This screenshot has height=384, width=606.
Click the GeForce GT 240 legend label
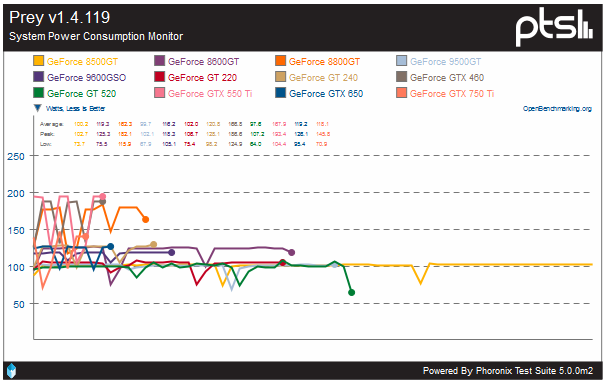(x=323, y=78)
